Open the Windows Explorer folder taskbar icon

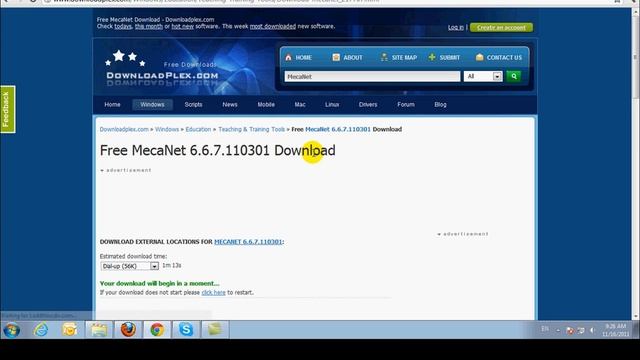coord(99,330)
